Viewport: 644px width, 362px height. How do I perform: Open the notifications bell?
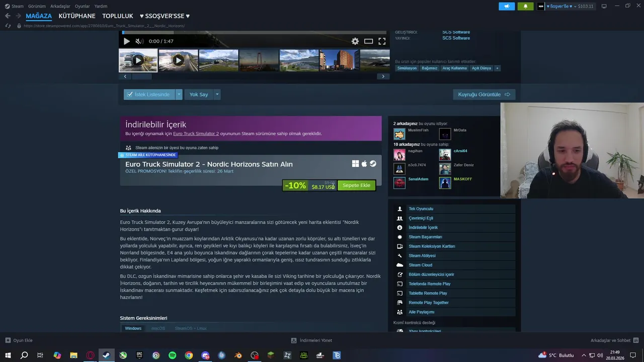click(x=525, y=6)
